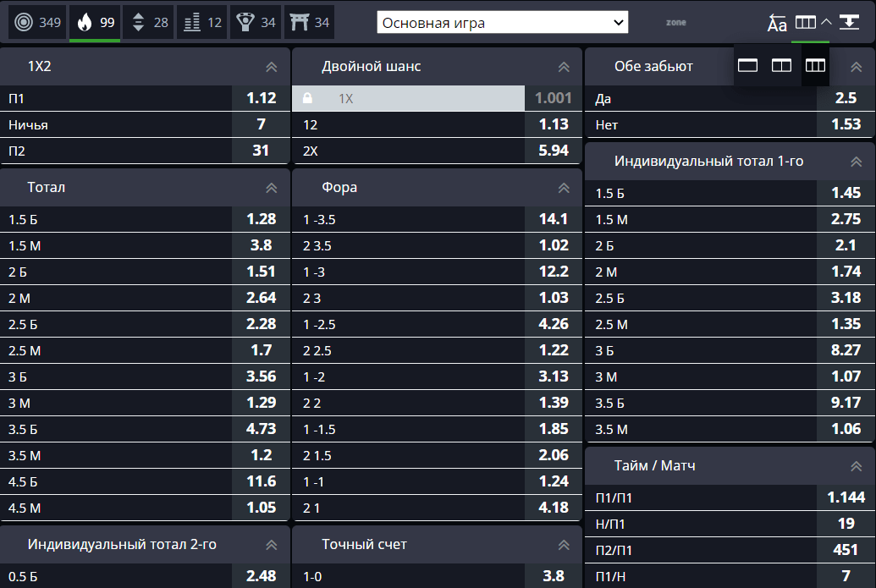The width and height of the screenshot is (876, 588).
Task: Switch to single-column layout
Action: (x=747, y=66)
